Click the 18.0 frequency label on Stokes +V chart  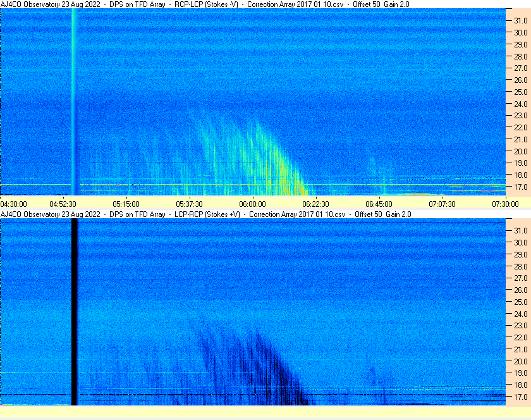point(521,385)
